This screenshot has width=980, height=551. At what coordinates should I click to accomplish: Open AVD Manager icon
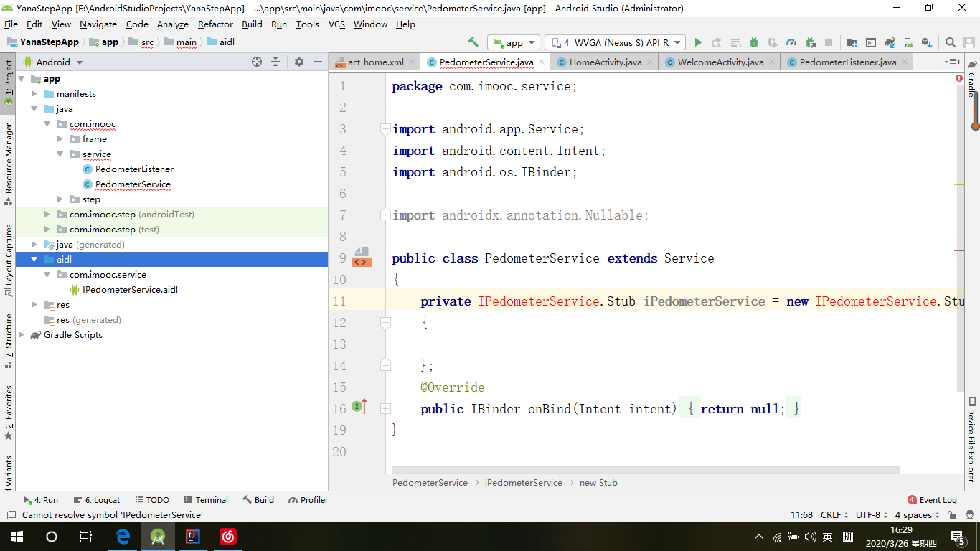[908, 42]
